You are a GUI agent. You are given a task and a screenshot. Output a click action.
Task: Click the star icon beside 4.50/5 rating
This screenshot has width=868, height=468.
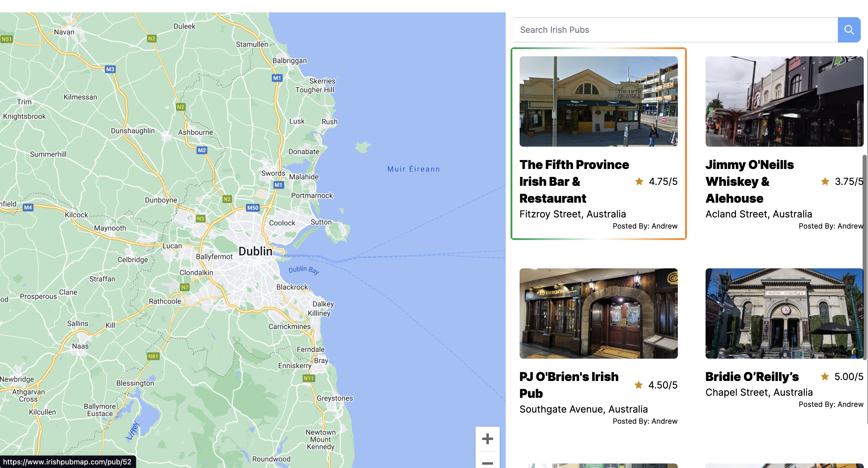pos(638,385)
